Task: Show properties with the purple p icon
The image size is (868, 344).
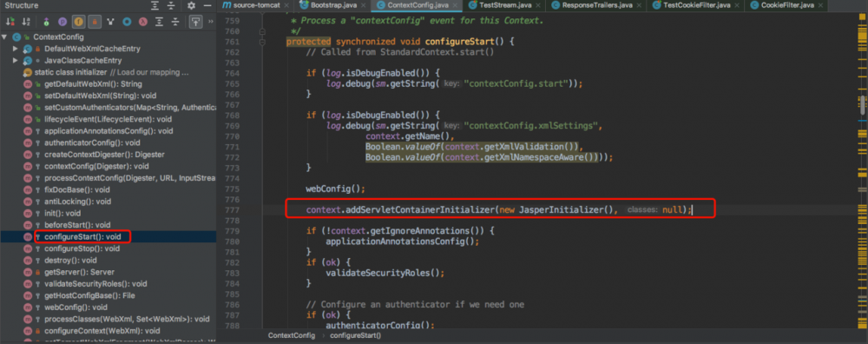Action: pyautogui.click(x=62, y=23)
